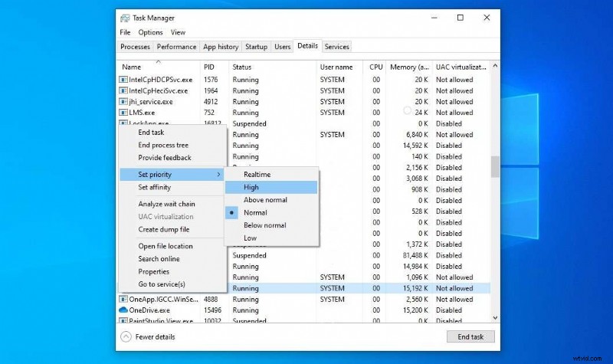Image resolution: width=613 pixels, height=364 pixels.
Task: Switch to the Performance tab
Action: (176, 47)
